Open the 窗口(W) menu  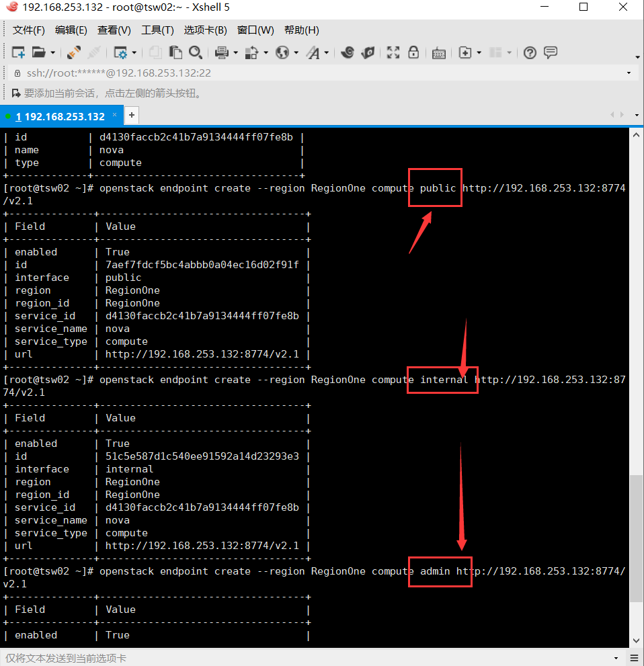coord(255,30)
